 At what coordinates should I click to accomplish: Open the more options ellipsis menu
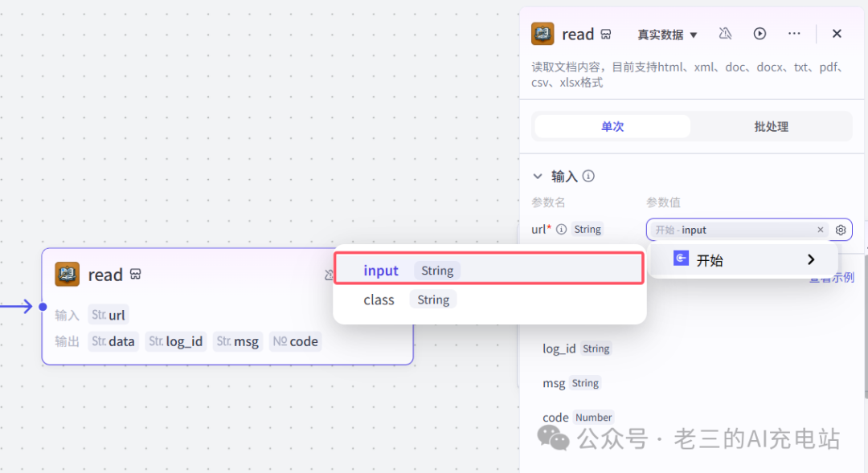(794, 34)
